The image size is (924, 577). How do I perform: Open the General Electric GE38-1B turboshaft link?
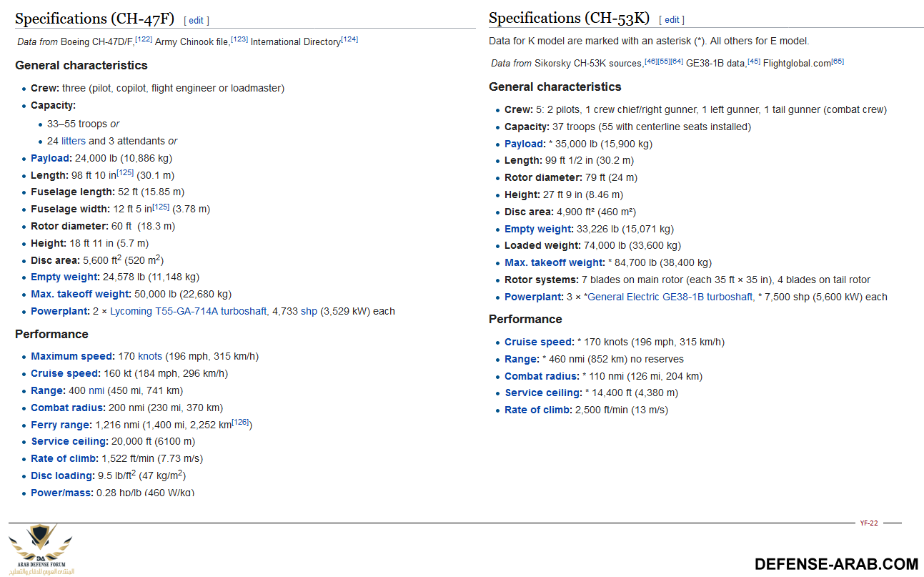tap(670, 297)
